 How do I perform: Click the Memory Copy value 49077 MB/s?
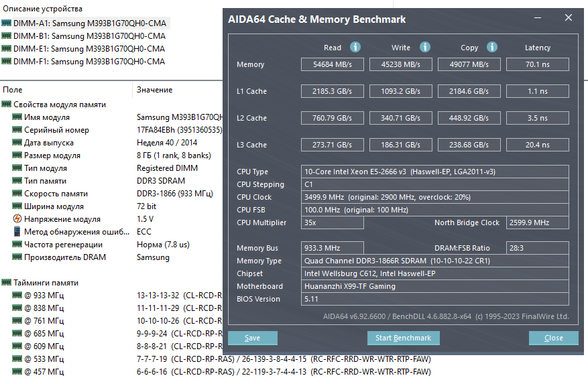click(x=469, y=64)
